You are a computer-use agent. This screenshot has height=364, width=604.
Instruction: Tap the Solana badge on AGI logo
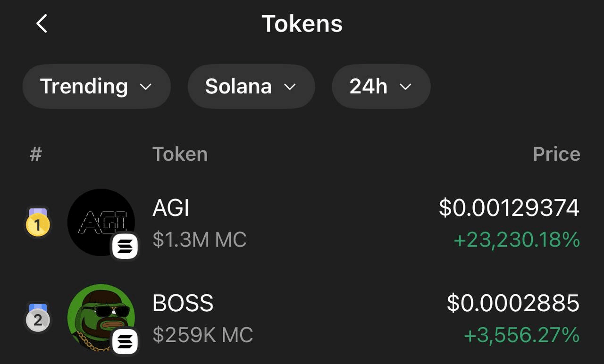pyautogui.click(x=125, y=246)
